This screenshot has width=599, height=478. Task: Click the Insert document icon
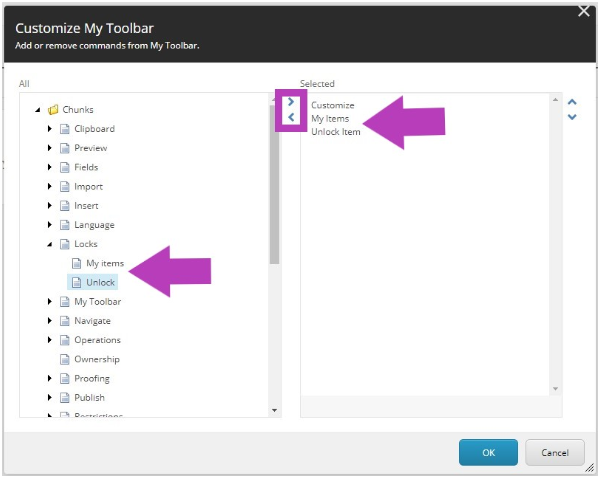point(65,206)
